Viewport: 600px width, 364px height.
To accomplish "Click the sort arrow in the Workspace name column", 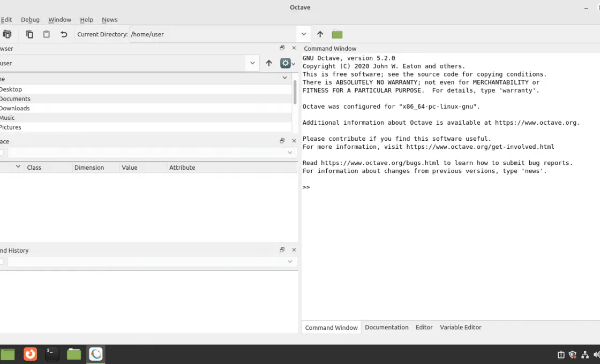I will coord(18,166).
